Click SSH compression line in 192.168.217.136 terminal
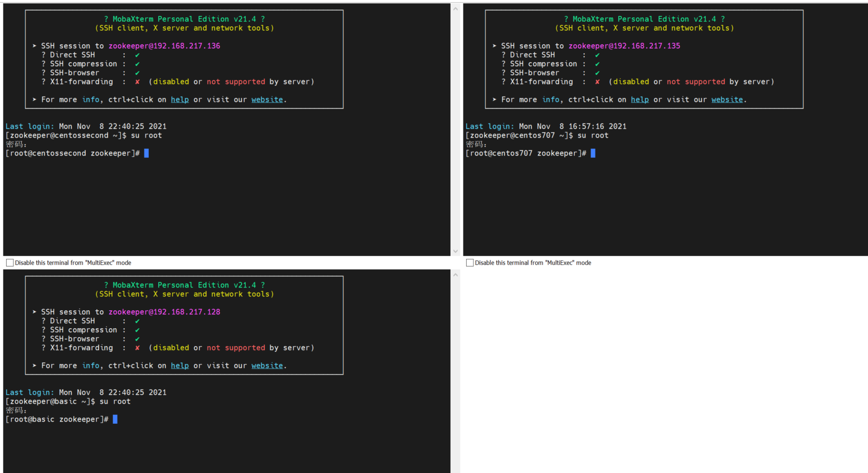This screenshot has width=868, height=473. coord(91,64)
